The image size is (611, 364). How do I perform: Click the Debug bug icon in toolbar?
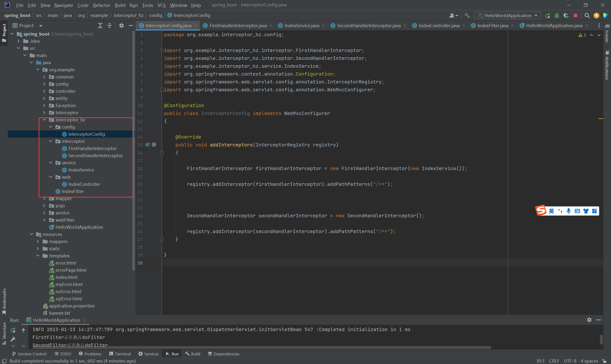[x=557, y=16]
